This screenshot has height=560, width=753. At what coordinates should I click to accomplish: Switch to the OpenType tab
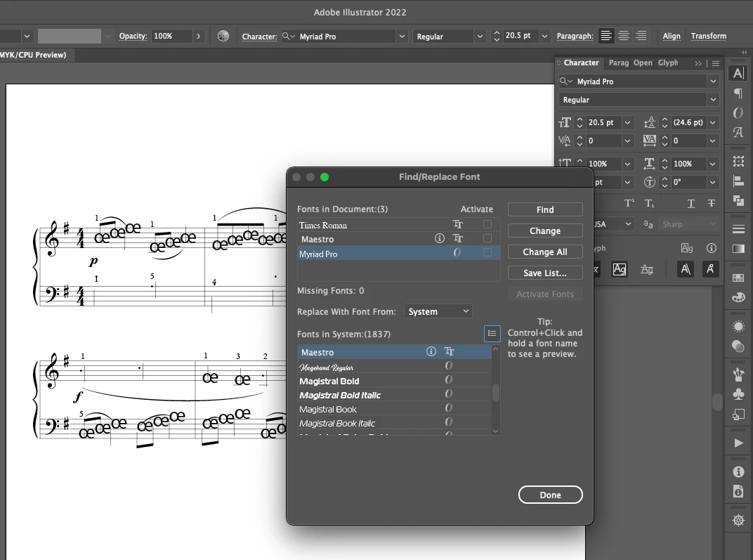coord(643,63)
